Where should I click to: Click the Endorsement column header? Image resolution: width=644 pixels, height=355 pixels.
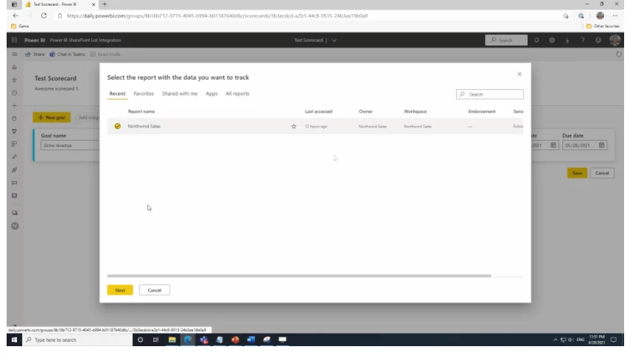[x=482, y=112]
